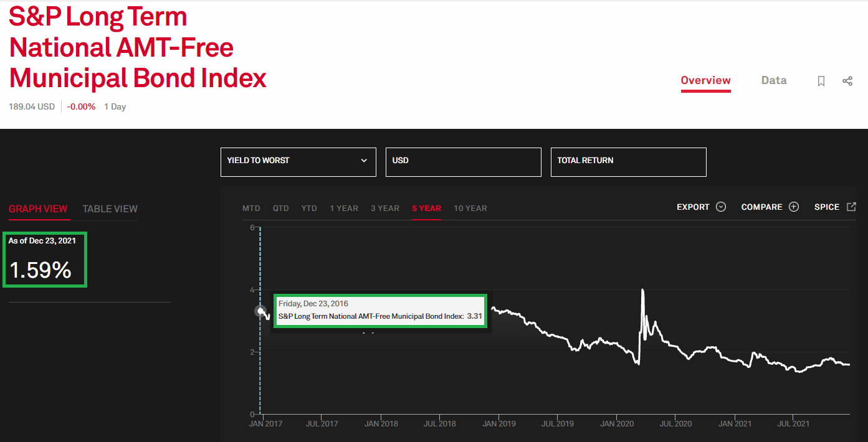868x442 pixels.
Task: Select the YTD time range
Action: point(309,208)
